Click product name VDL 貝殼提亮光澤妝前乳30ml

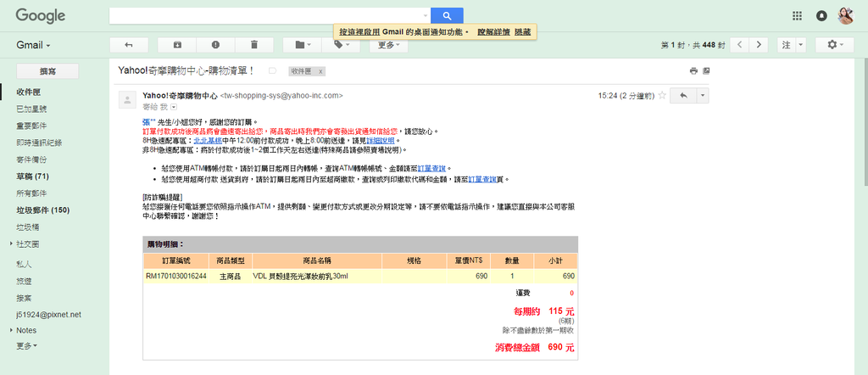[301, 276]
